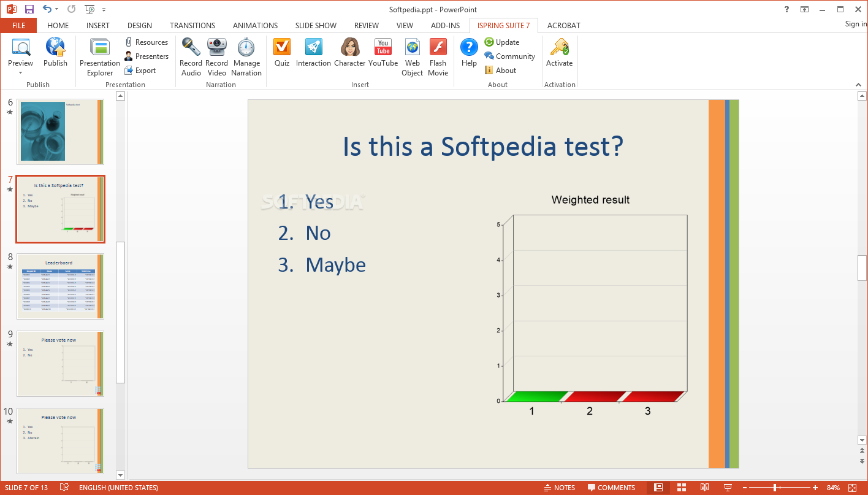Open iSpring Help
This screenshot has height=495, width=868.
coord(469,53)
